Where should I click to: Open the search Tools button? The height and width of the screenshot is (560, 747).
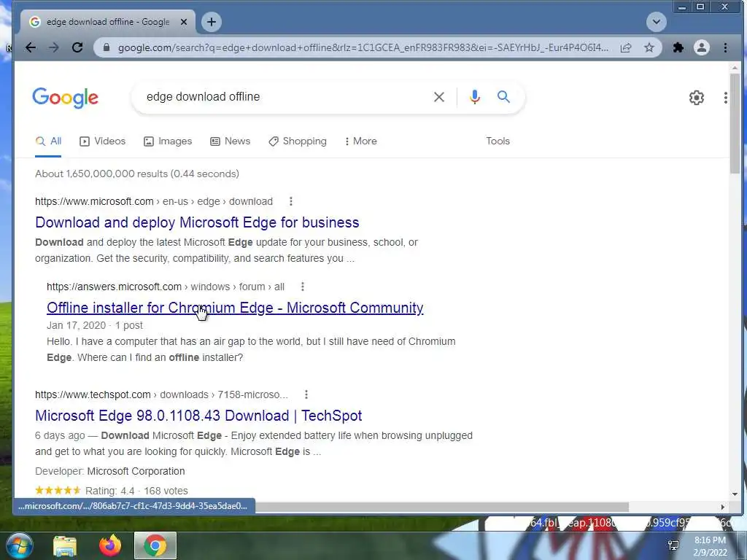pyautogui.click(x=498, y=141)
